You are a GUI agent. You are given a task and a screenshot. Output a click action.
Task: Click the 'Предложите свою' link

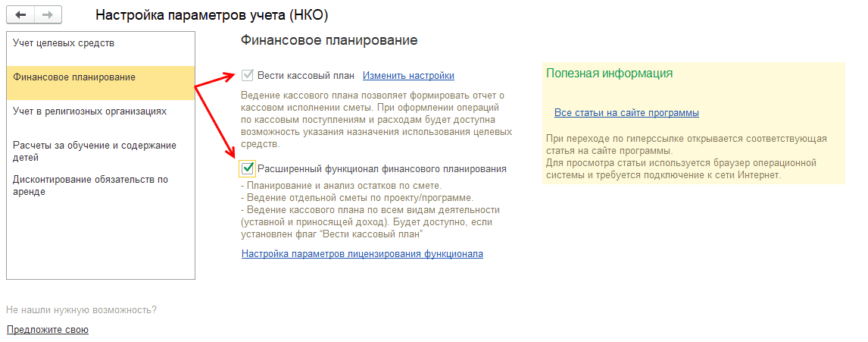[48, 330]
